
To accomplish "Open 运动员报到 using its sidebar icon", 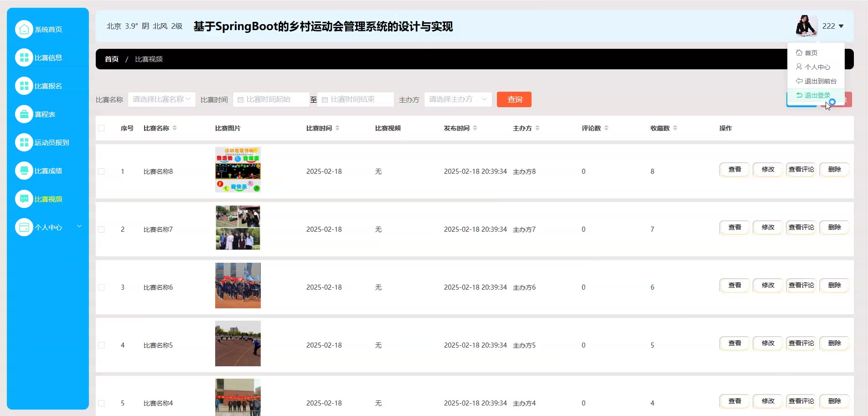I will click(x=24, y=142).
